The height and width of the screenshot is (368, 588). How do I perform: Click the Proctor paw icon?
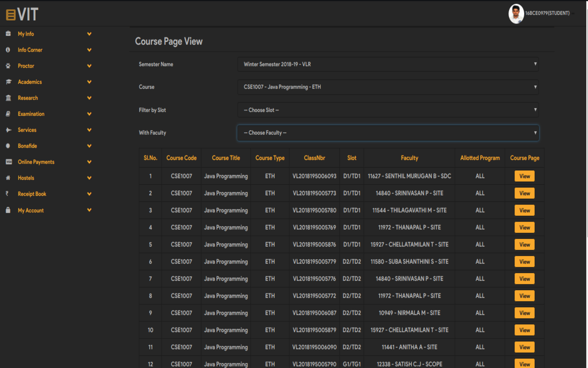[x=8, y=66]
